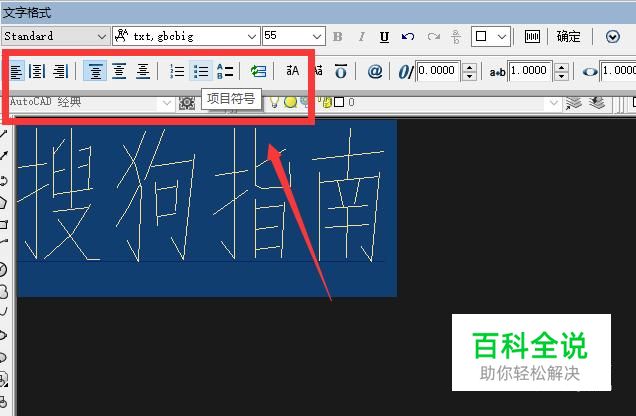Viewport: 636px width, 416px height.
Task: Convert selected text to lowercase
Action: 319,71
